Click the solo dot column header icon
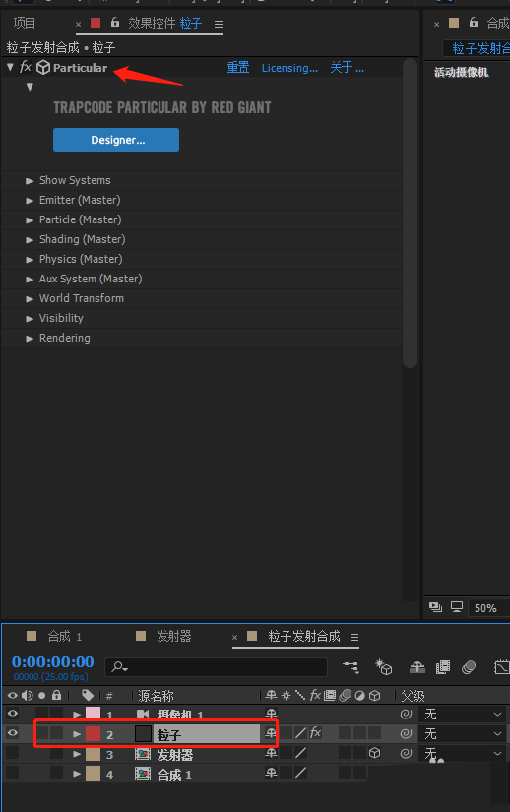This screenshot has height=812, width=510. point(42,695)
